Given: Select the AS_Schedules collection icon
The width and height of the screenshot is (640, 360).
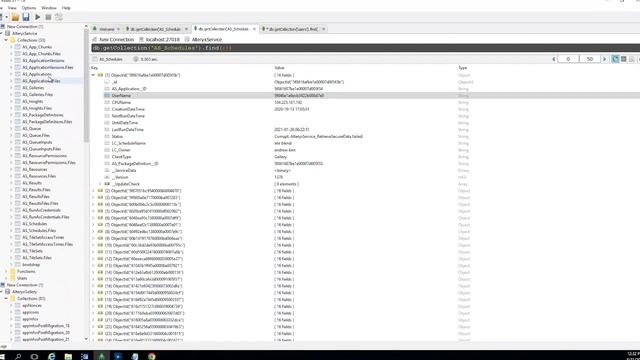Looking at the screenshot, I should (x=18, y=224).
